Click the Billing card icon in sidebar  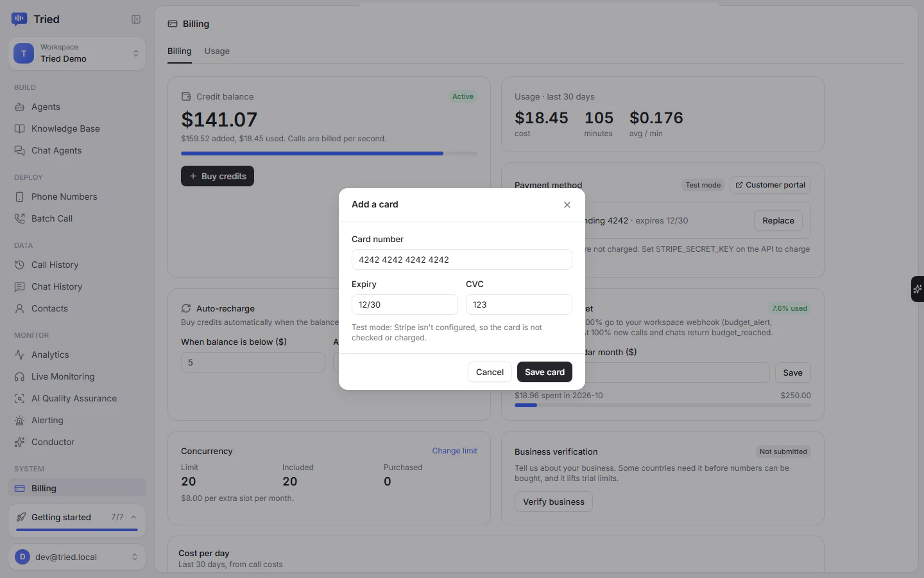coord(20,489)
